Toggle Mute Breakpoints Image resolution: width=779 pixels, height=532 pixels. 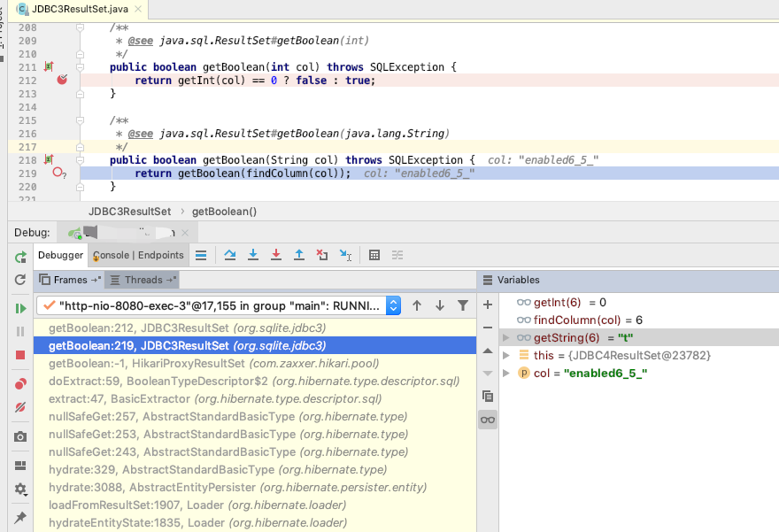tap(20, 407)
